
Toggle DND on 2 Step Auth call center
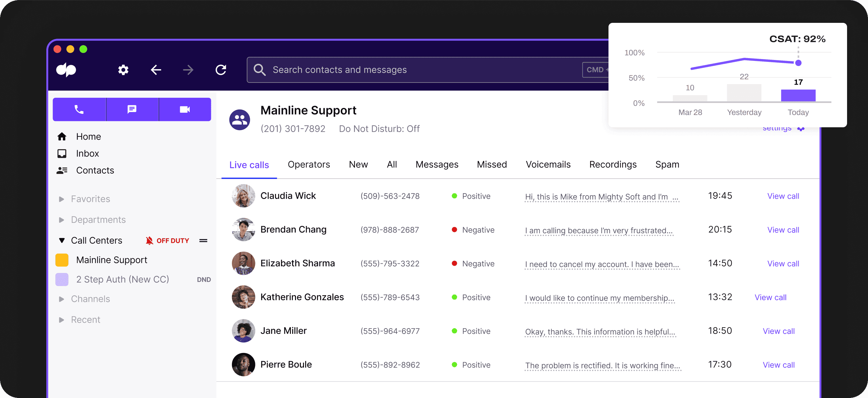pyautogui.click(x=204, y=279)
